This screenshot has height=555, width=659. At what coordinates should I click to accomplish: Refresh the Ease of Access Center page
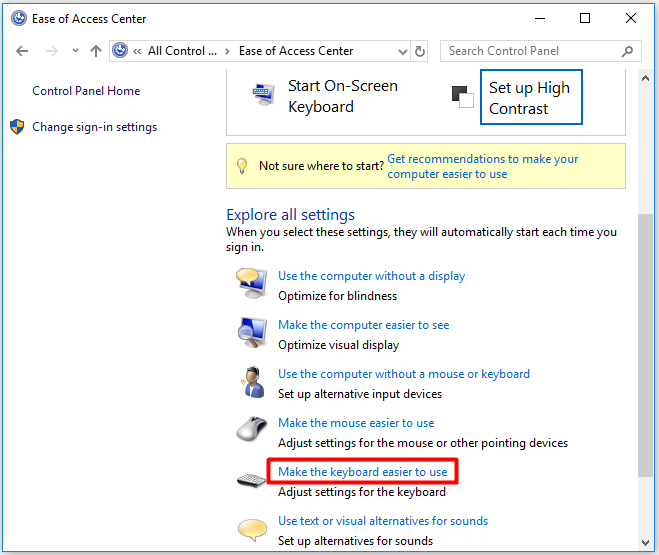click(x=419, y=51)
